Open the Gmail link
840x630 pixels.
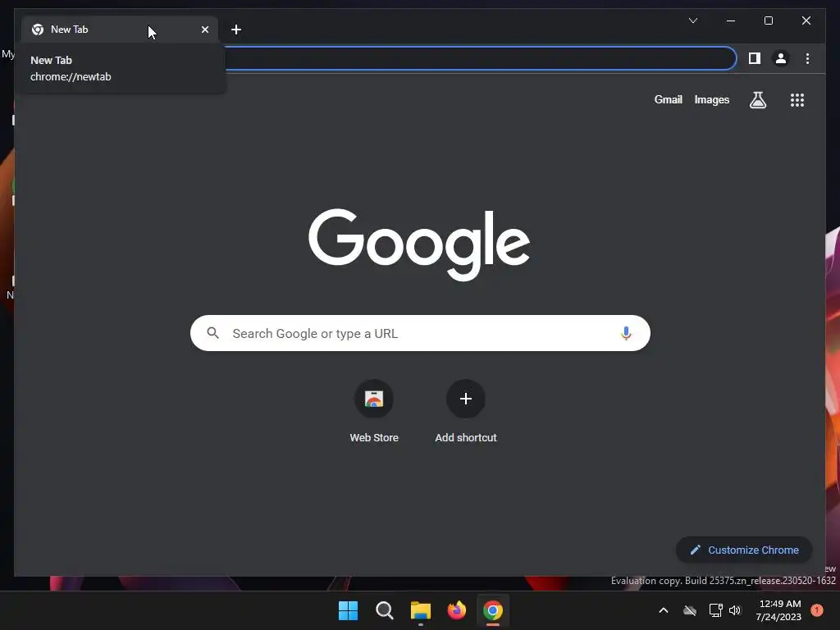click(x=668, y=99)
